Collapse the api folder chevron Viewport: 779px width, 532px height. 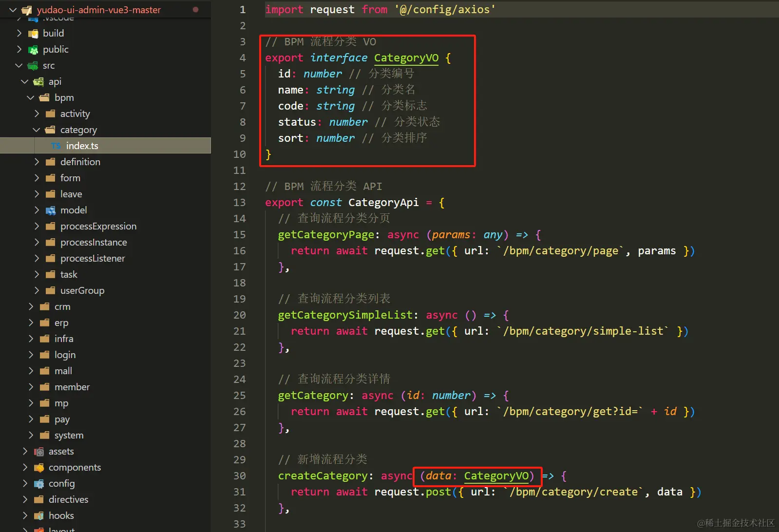[x=25, y=81]
